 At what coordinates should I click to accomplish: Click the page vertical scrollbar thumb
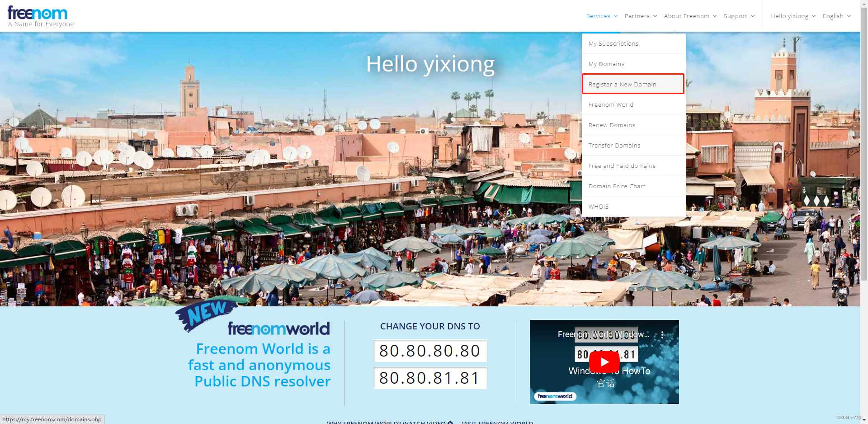click(864, 145)
